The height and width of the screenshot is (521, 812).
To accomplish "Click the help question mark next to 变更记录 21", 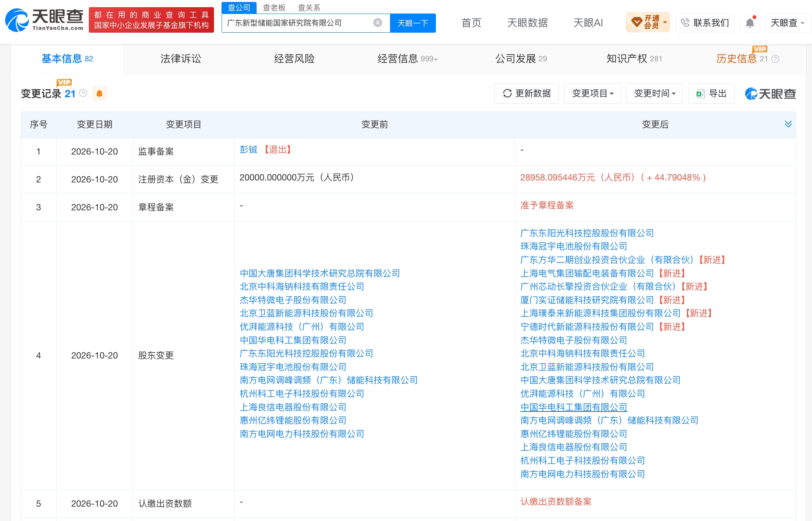I will click(x=83, y=93).
